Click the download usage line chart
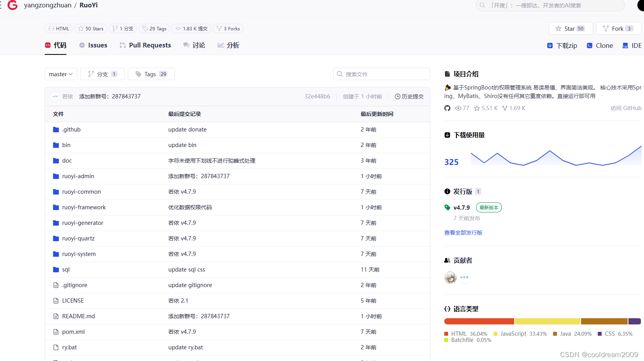644x361 pixels. tap(556, 156)
